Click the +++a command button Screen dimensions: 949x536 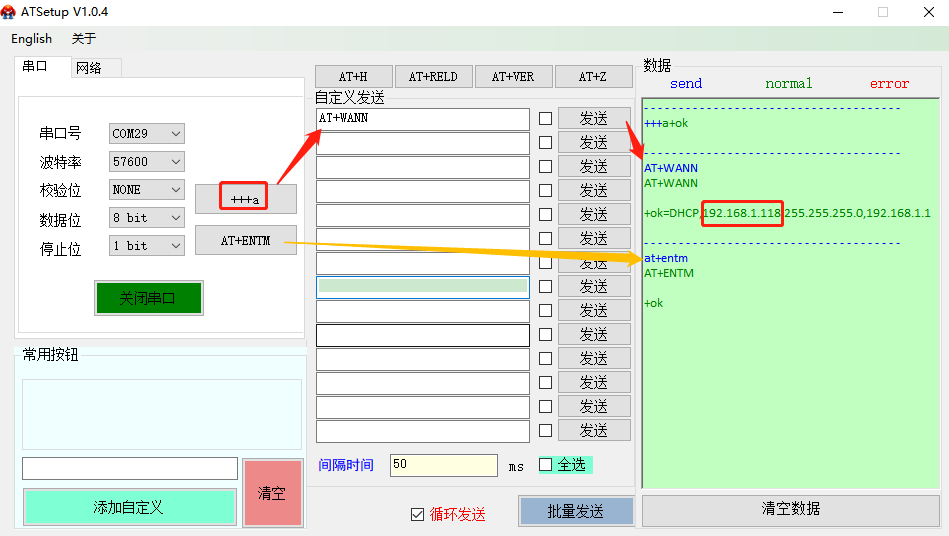[245, 199]
